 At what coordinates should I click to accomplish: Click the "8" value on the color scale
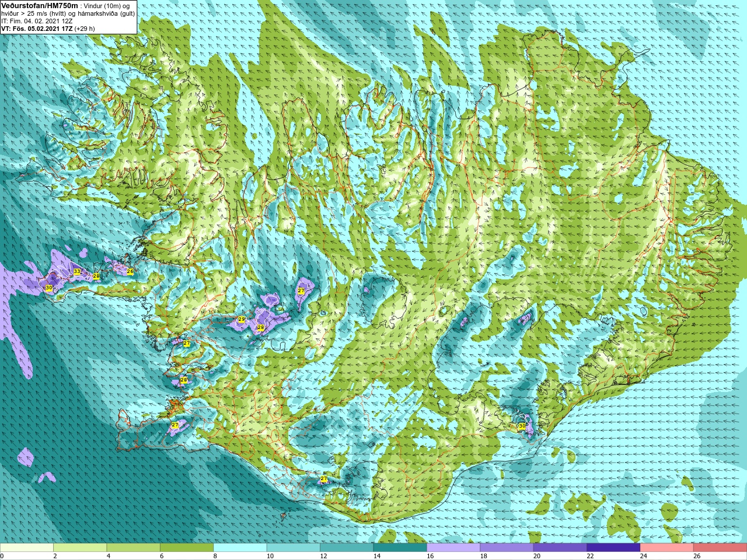click(214, 556)
